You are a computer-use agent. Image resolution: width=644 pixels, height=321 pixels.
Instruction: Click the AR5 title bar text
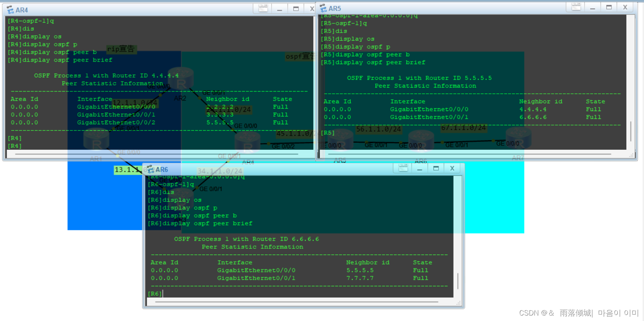point(335,9)
